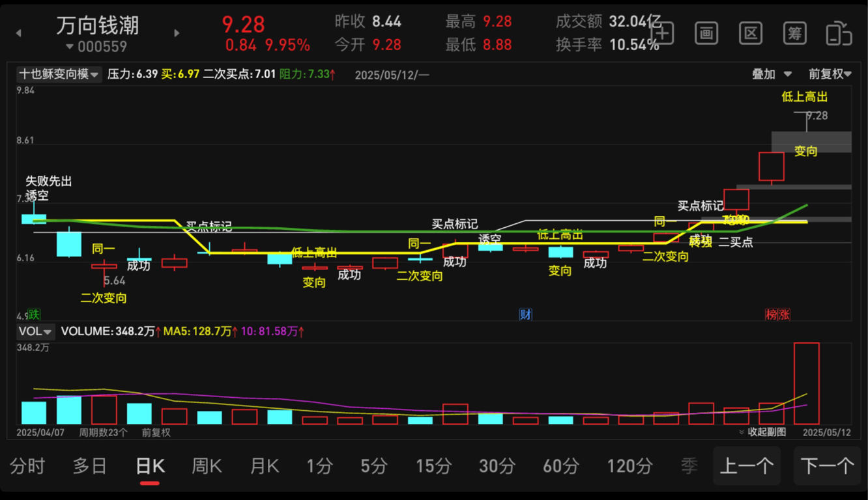Expand stock code 000559 dropdown triangle

(70, 47)
